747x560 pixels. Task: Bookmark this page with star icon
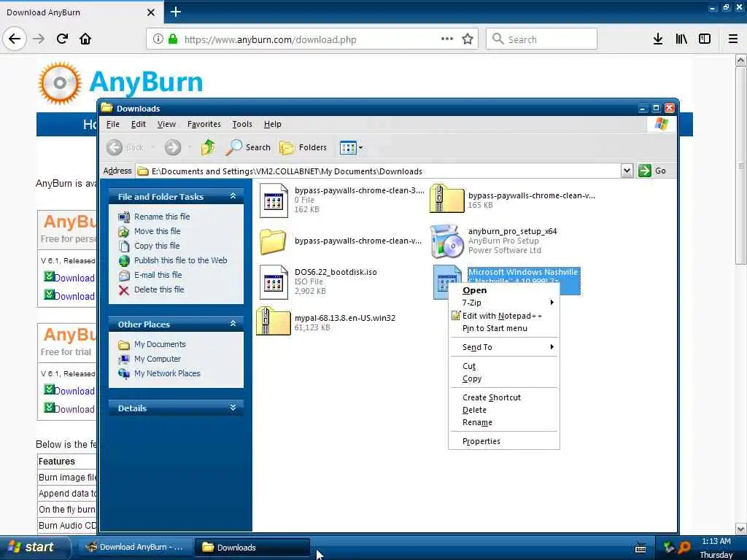tap(468, 39)
